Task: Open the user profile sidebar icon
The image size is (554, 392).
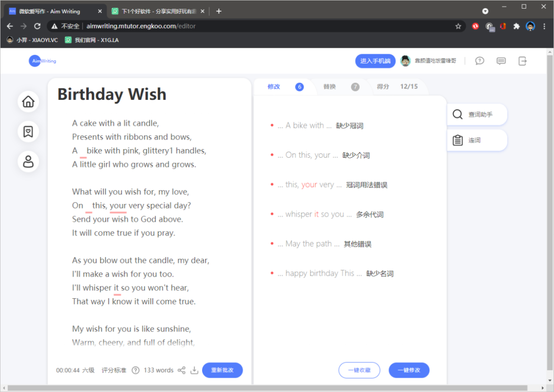Action: [28, 161]
